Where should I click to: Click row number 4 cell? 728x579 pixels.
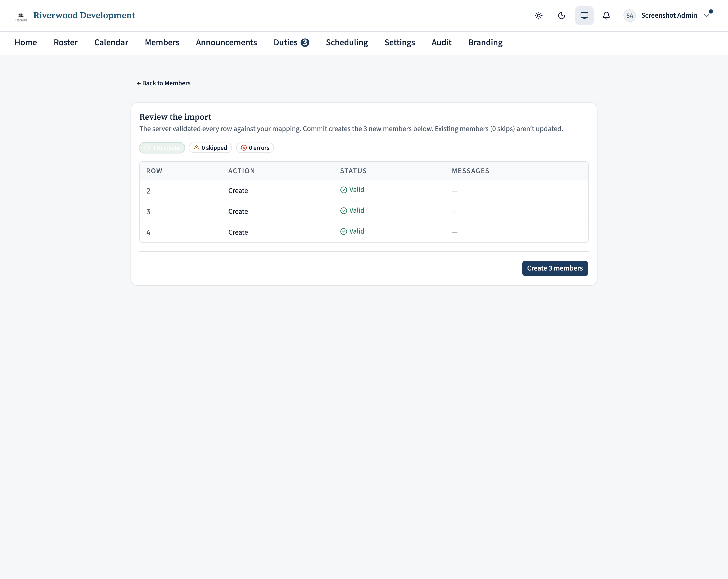tap(148, 233)
